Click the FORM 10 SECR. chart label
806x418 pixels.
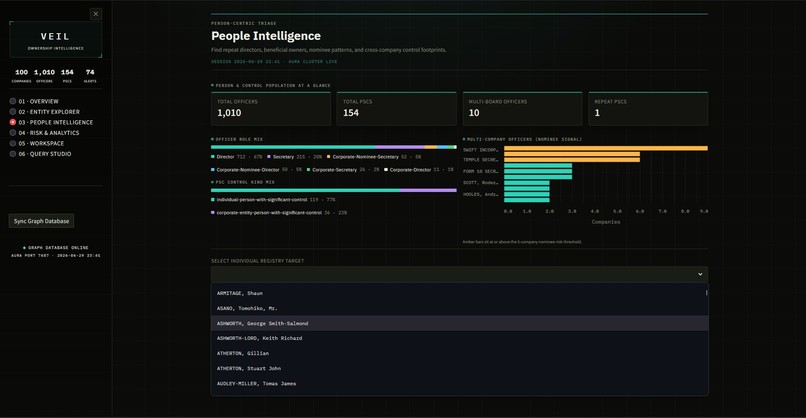click(481, 171)
